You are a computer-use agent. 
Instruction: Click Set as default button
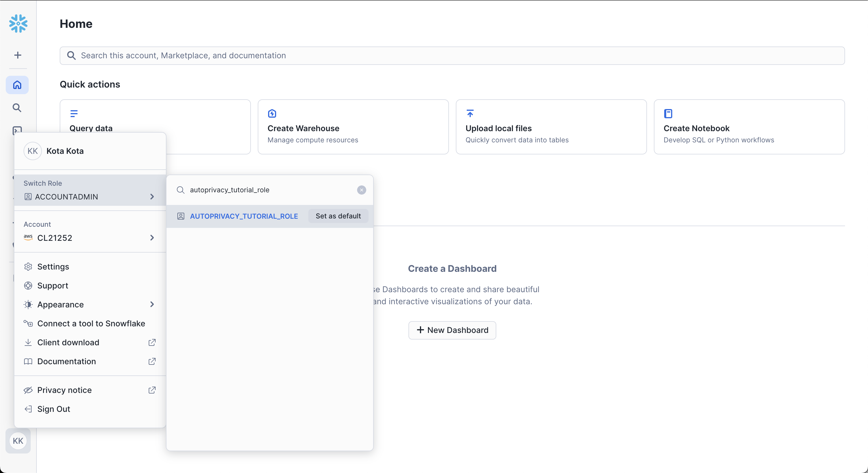click(x=338, y=216)
